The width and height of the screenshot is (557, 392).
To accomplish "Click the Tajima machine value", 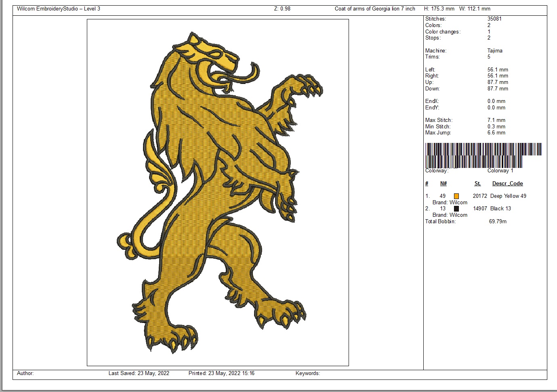I will click(495, 51).
